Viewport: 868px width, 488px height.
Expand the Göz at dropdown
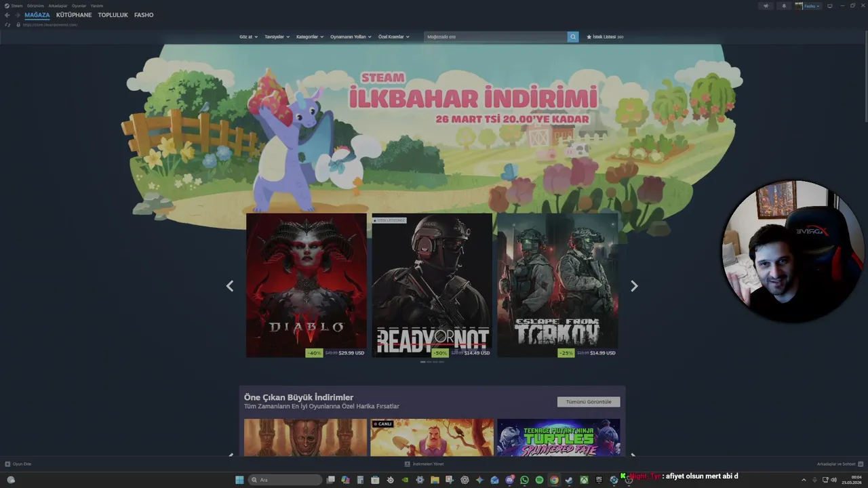(248, 37)
